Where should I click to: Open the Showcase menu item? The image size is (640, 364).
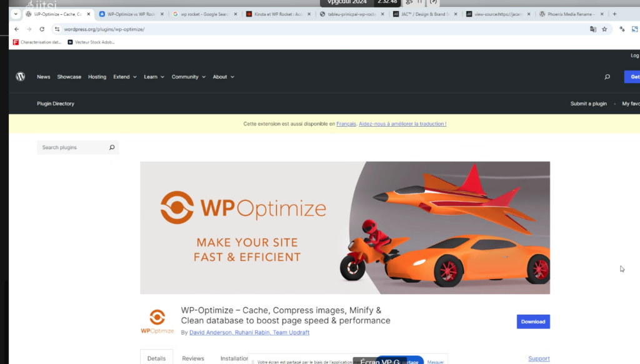coord(69,77)
